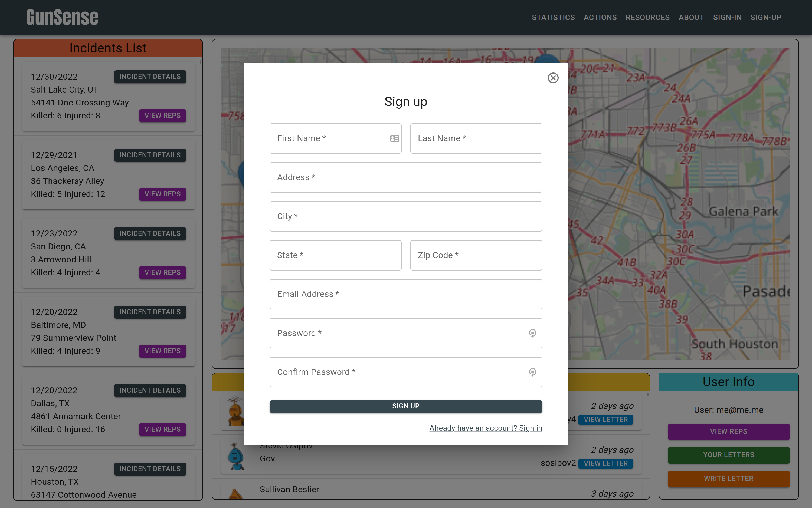Select the Zip Code field
Image resolution: width=812 pixels, height=508 pixels.
point(476,255)
